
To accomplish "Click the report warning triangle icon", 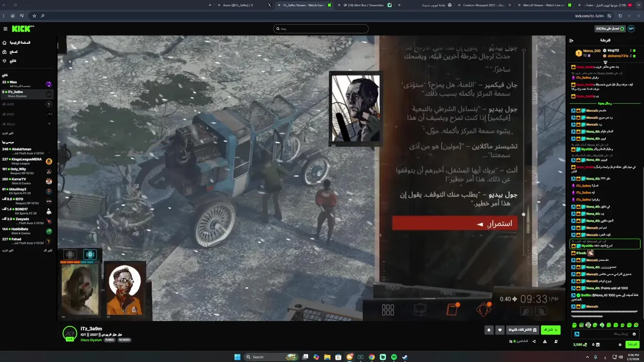I will [x=545, y=341].
